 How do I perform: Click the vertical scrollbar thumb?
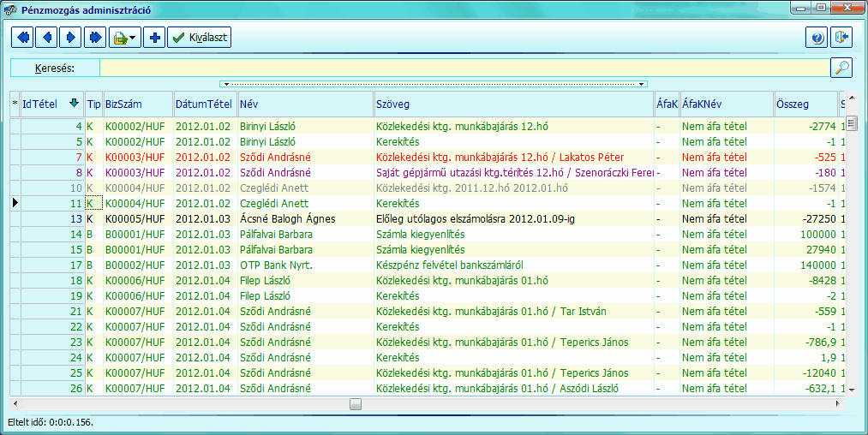click(853, 122)
